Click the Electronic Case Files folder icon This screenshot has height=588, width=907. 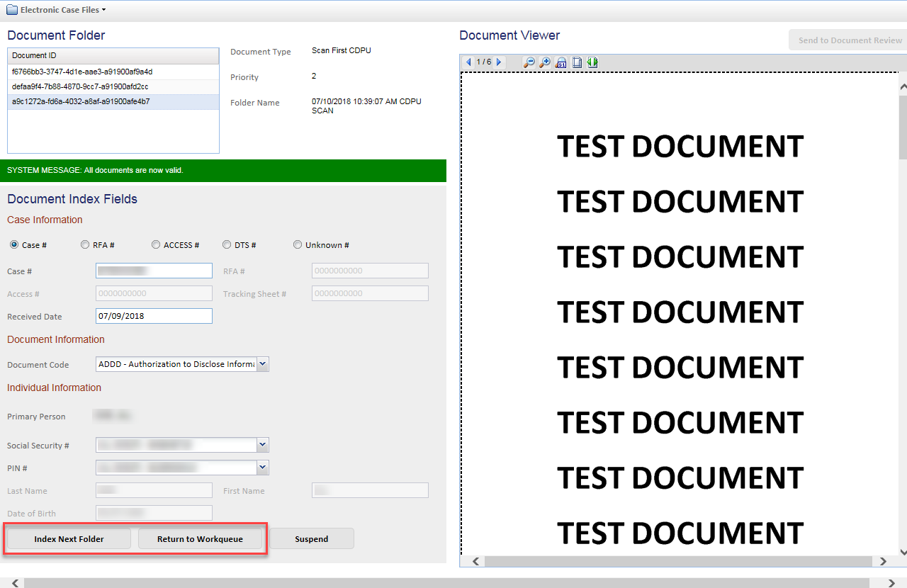pyautogui.click(x=12, y=10)
